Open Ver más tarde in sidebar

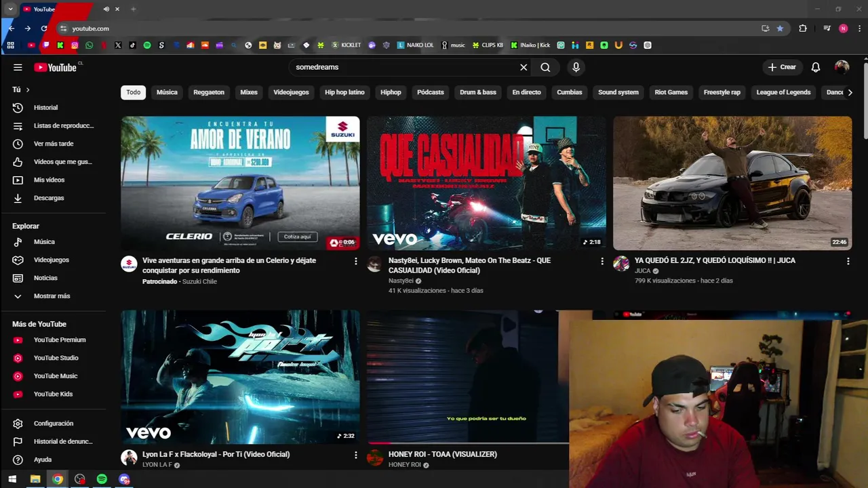click(53, 144)
